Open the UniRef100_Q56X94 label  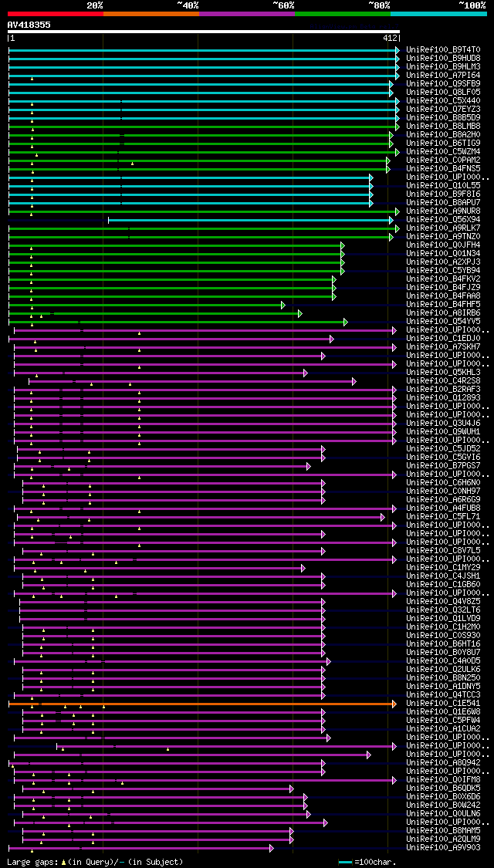pos(443,219)
